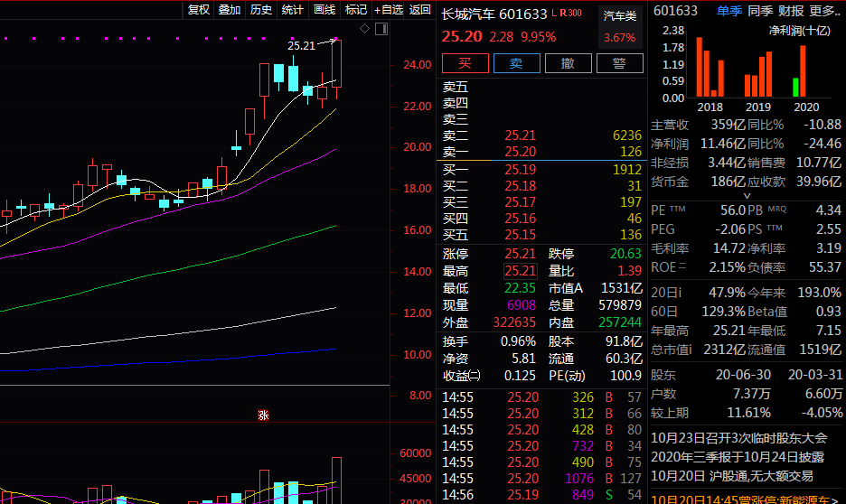Click the 户数 value 7.37万
Screen dimensions: 846x504
point(752,394)
